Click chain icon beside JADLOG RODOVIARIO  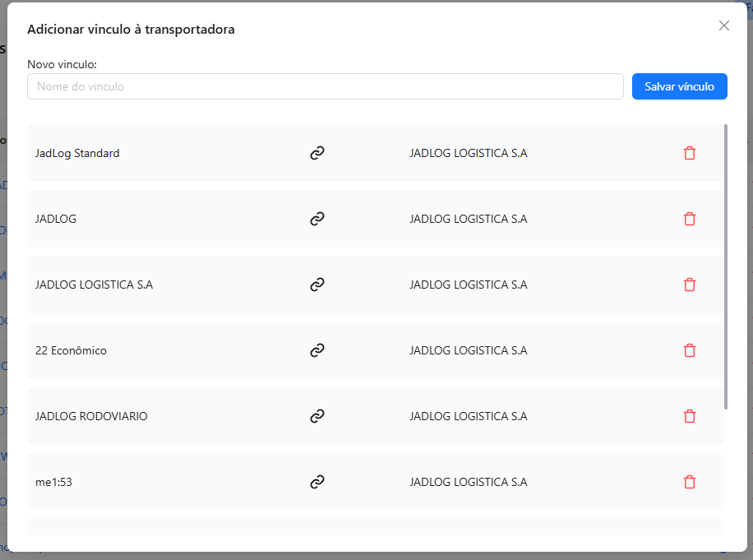click(317, 416)
